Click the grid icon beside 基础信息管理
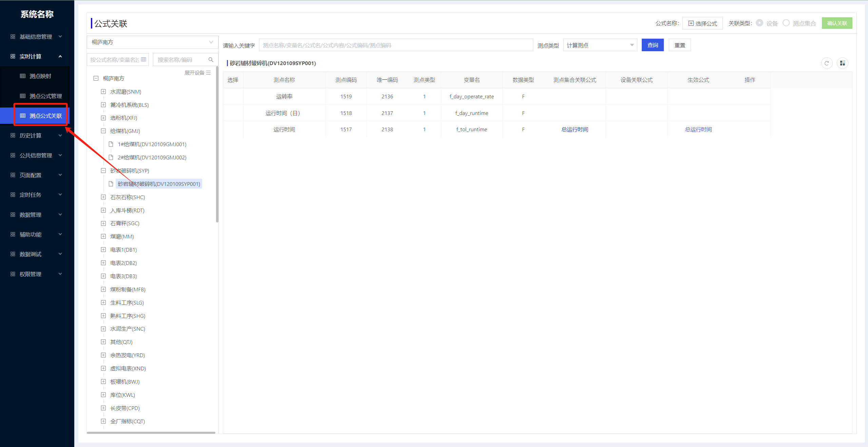The width and height of the screenshot is (868, 447). 13,37
